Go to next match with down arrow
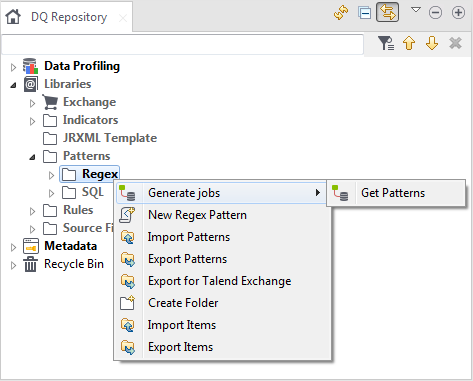This screenshot has width=473, height=381. pos(432,43)
